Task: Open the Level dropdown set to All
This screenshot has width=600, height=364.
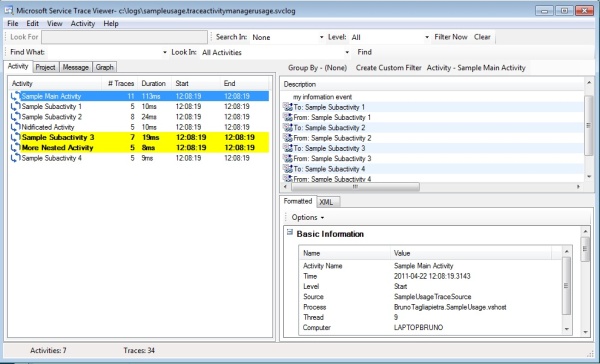Action: coord(427,38)
